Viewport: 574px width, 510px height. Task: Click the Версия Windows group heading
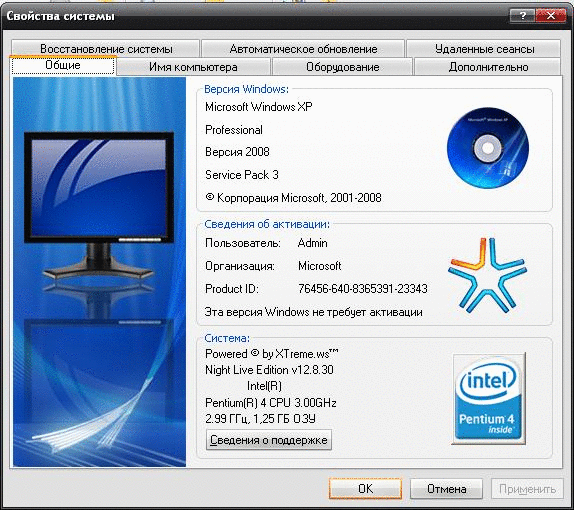(246, 89)
